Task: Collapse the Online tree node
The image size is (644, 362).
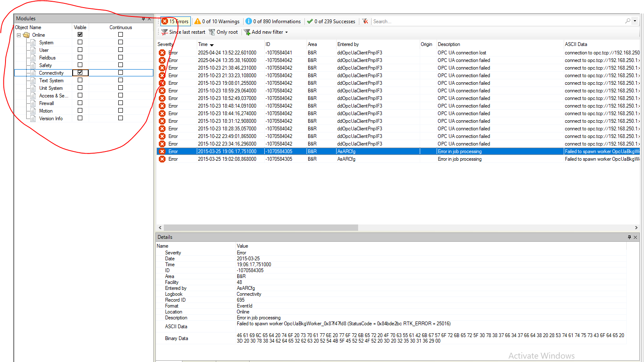Action: [x=19, y=35]
